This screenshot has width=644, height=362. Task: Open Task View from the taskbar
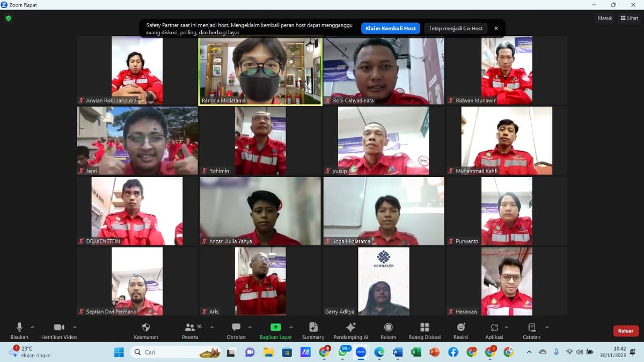(x=231, y=352)
